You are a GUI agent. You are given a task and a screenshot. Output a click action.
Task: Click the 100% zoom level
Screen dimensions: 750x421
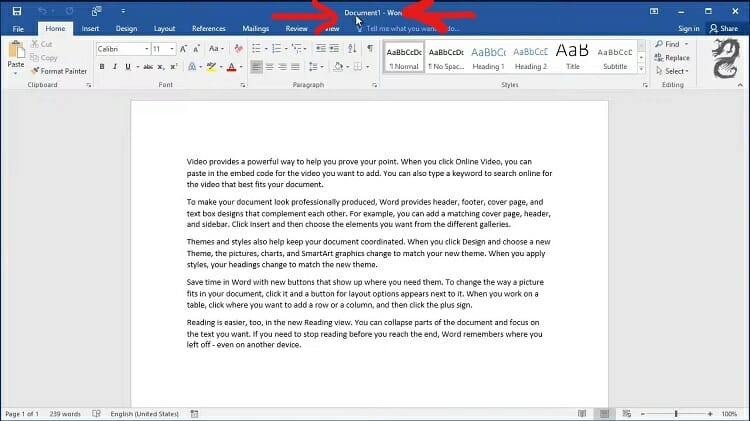pos(729,414)
